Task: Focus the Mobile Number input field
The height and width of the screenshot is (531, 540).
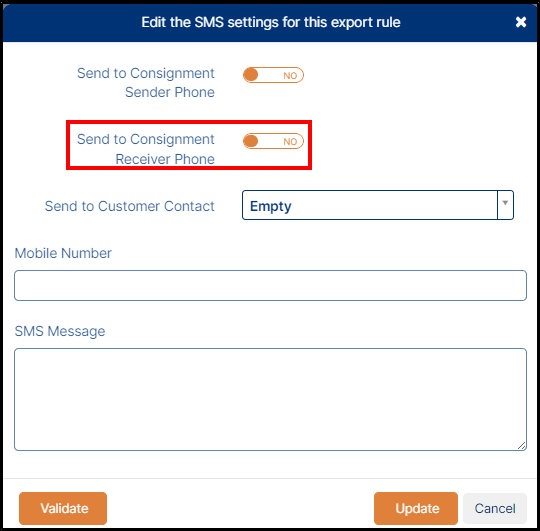Action: pos(270,285)
